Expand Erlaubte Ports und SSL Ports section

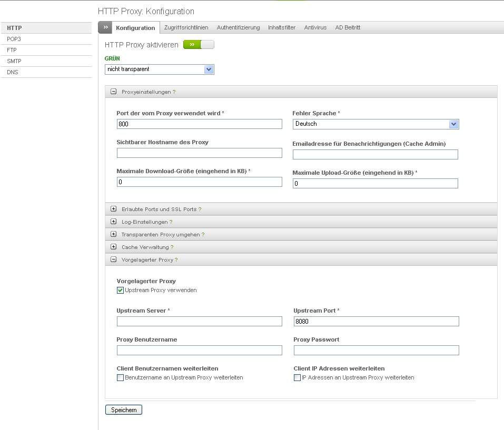113,209
